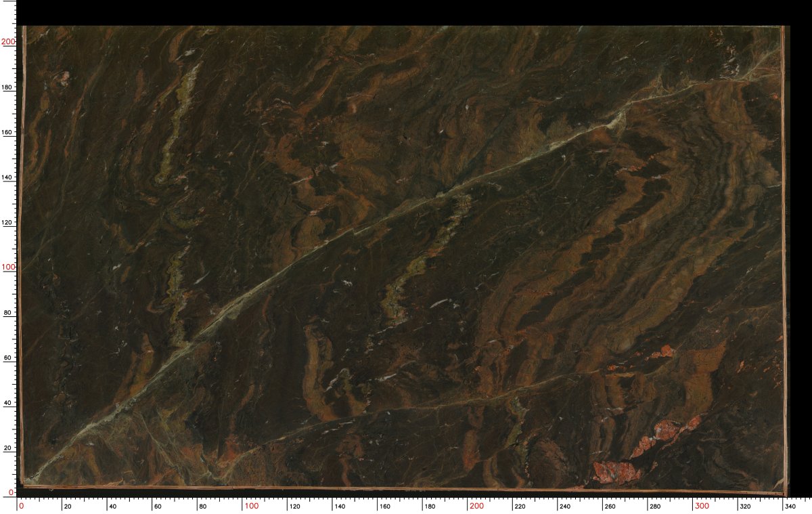Pick "140" label on vertical ruler
This screenshot has height=514, width=812.
7,177
